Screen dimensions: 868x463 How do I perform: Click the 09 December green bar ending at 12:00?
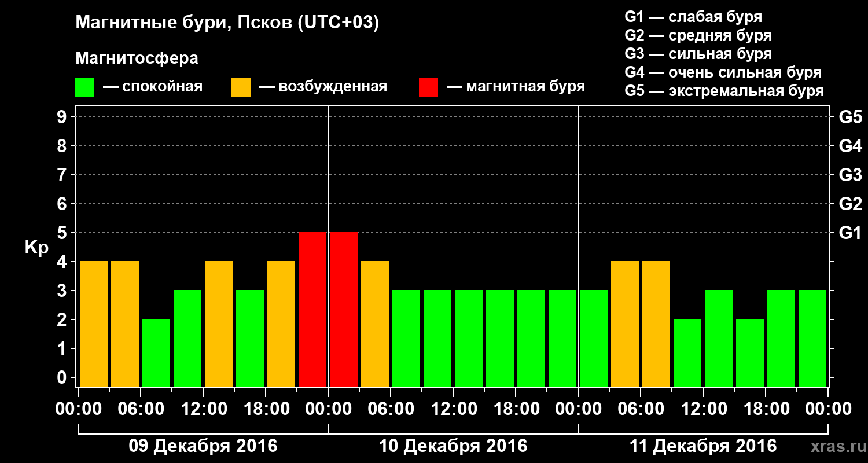coord(187,339)
